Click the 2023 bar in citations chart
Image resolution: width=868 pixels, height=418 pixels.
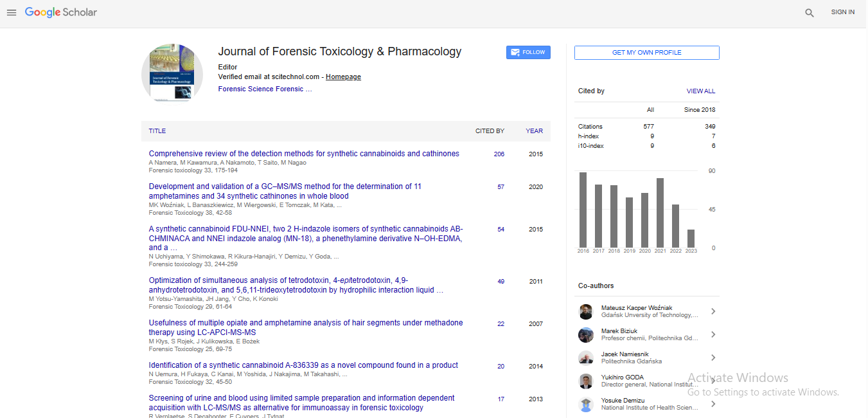click(691, 239)
